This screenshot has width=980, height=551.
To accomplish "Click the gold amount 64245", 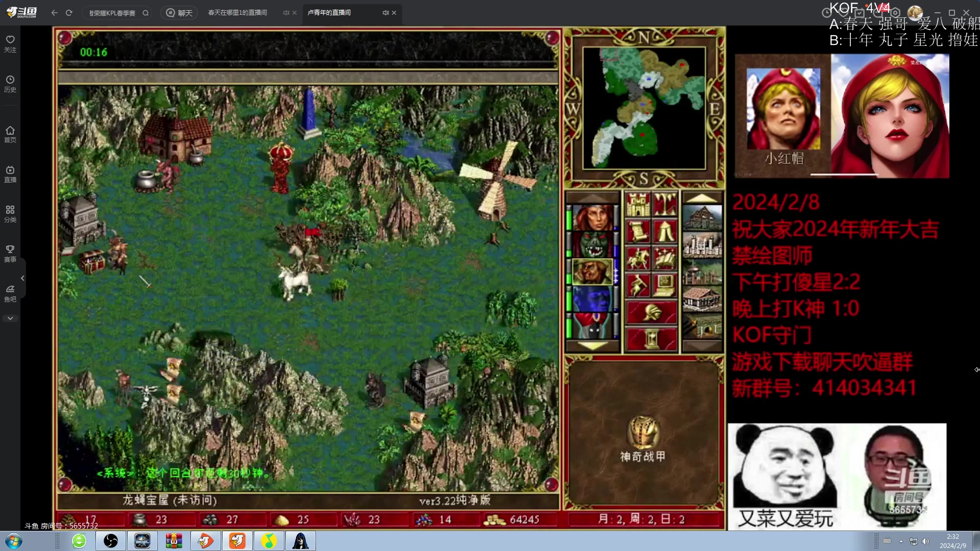I will (524, 519).
